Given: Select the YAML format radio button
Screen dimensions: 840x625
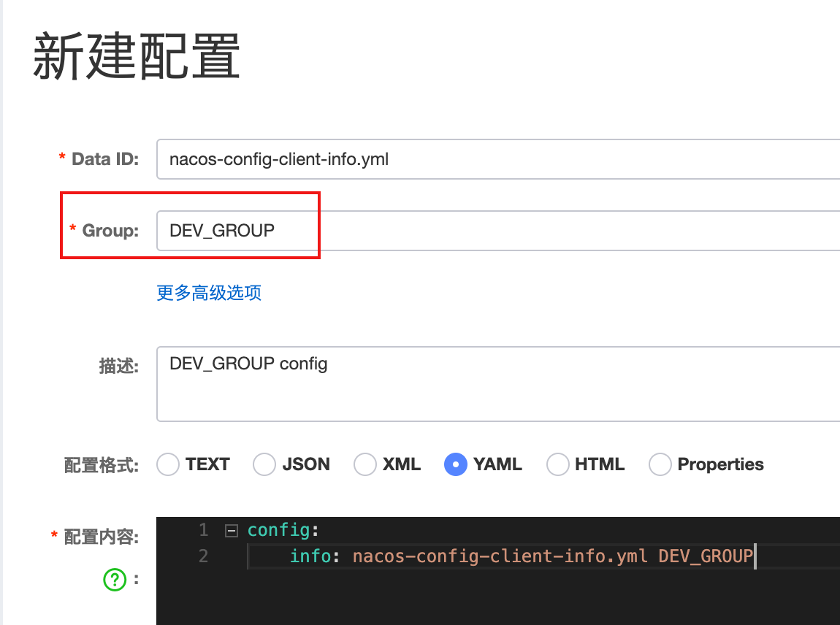Looking at the screenshot, I should [x=455, y=464].
